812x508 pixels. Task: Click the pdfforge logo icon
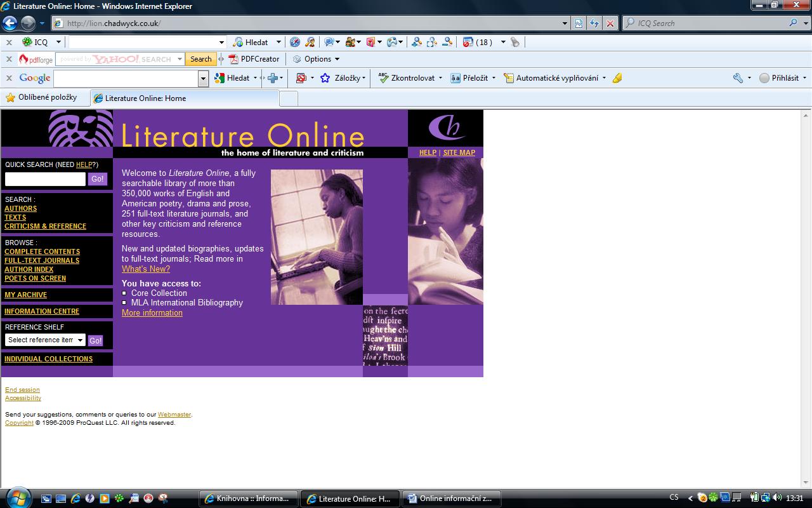36,60
